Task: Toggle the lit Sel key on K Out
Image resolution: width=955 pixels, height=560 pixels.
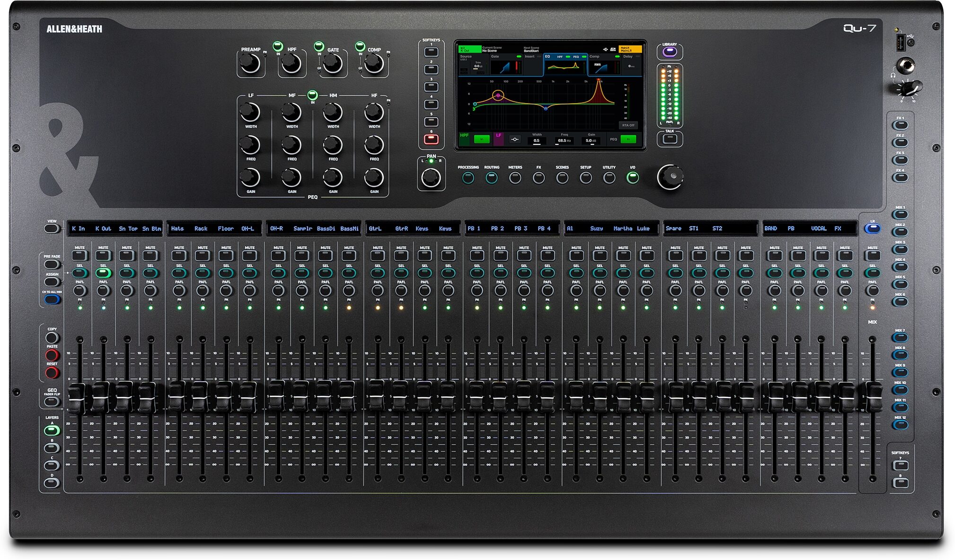Action: point(103,273)
